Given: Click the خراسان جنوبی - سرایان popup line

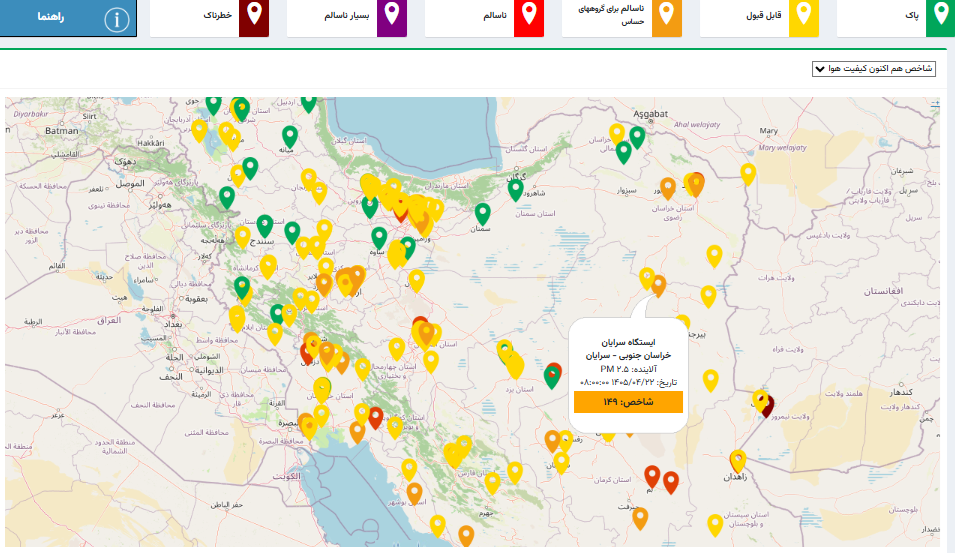Looking at the screenshot, I should tap(628, 355).
